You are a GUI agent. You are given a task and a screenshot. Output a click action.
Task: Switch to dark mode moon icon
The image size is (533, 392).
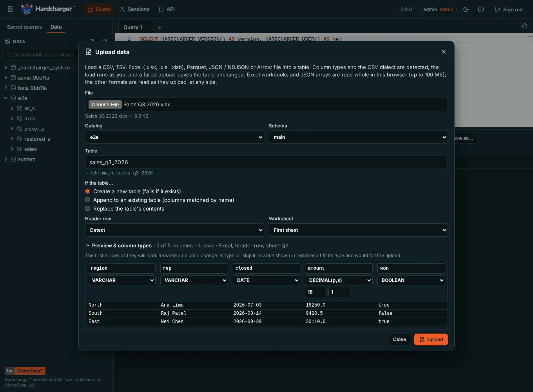466,9
